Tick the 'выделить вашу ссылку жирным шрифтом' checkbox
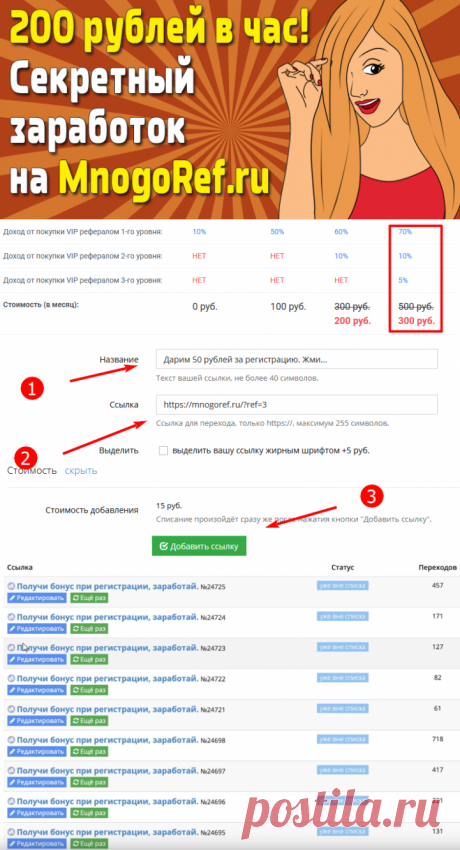This screenshot has height=850, width=460. (x=163, y=450)
